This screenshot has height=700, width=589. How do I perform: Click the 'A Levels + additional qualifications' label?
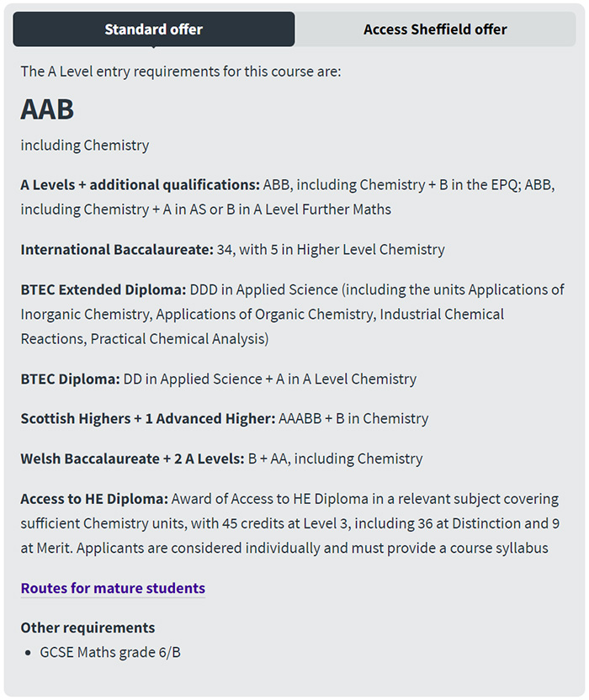click(140, 185)
